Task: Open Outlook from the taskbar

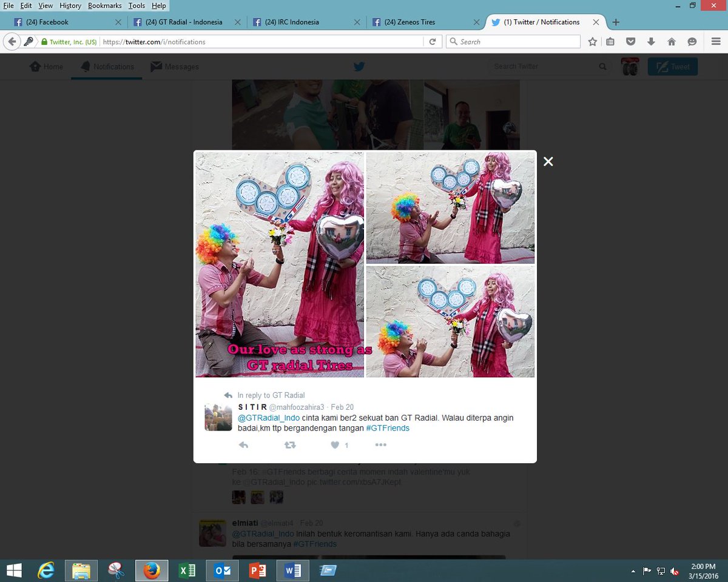Action: click(222, 570)
